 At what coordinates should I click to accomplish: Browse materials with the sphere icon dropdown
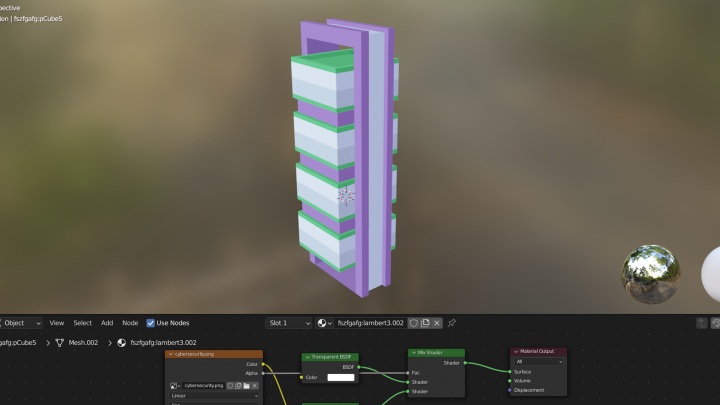coord(324,323)
